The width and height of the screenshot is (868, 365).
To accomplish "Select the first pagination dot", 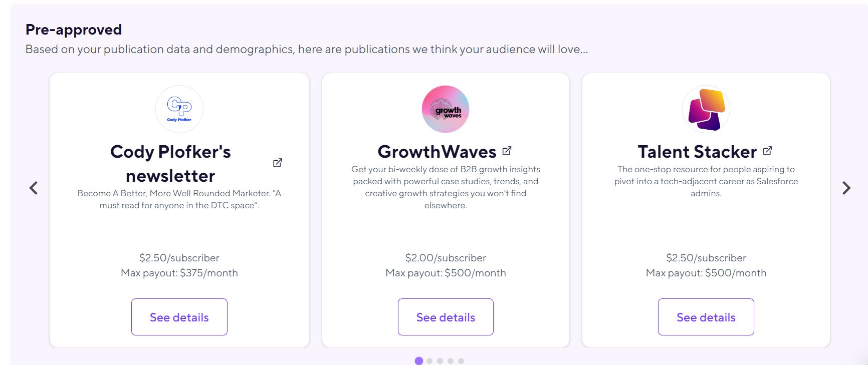I will point(419,360).
